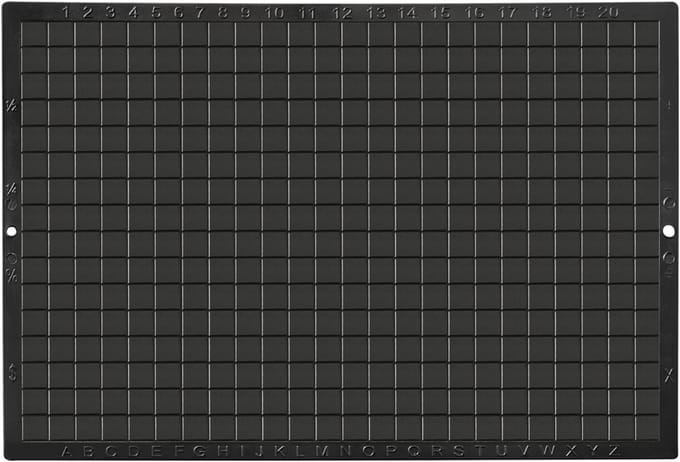This screenshot has height=462, width=680.
Task: Click the number 19 along the top edge
Action: (575, 12)
